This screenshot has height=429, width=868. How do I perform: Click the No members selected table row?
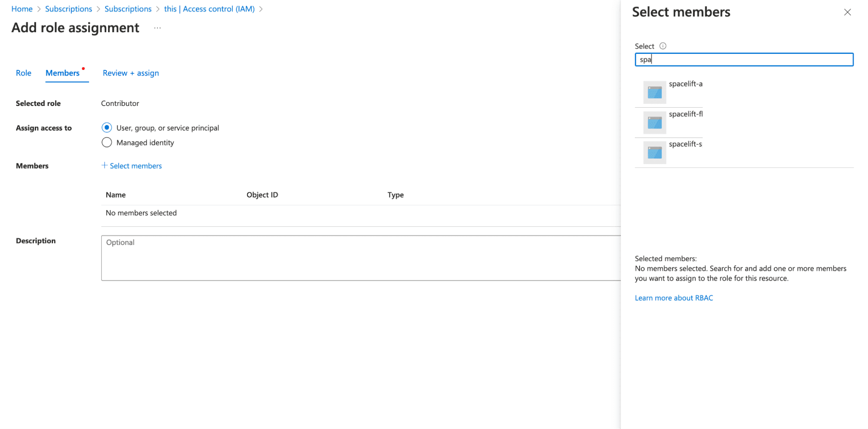pos(361,213)
